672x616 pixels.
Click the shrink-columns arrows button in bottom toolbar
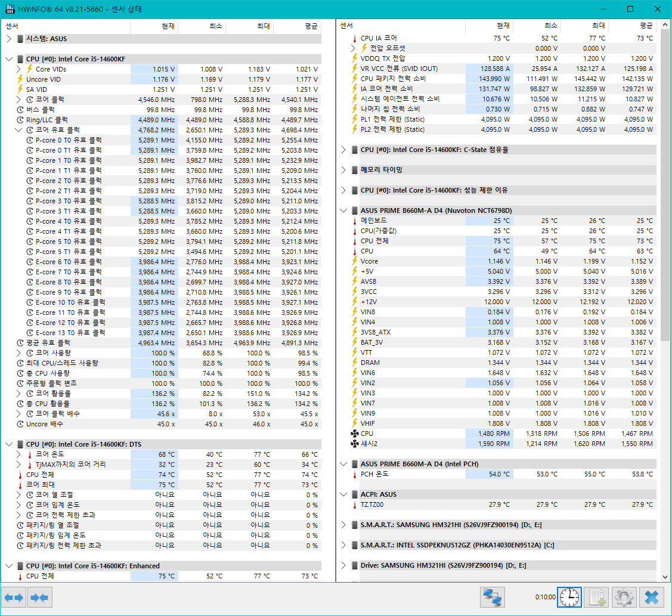tap(40, 597)
